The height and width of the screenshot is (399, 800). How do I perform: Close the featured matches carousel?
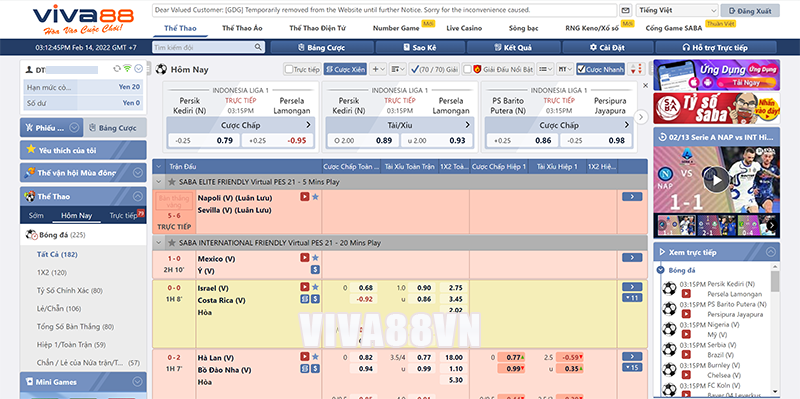click(x=645, y=86)
